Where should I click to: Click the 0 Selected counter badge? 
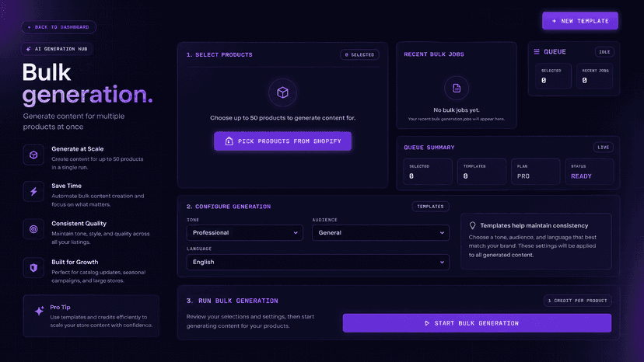(x=359, y=54)
